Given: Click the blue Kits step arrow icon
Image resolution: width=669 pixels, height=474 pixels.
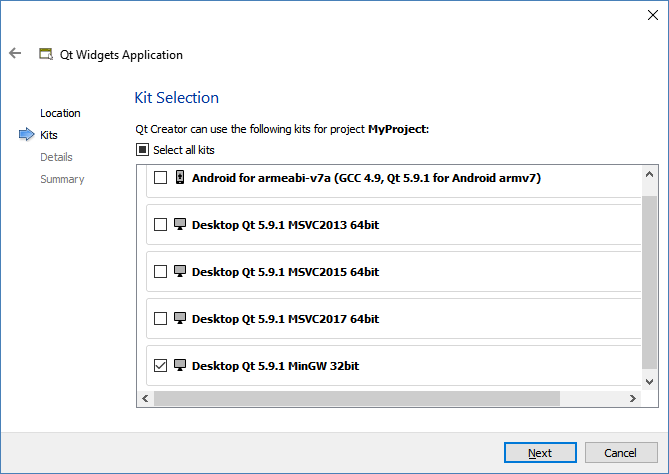Looking at the screenshot, I should pyautogui.click(x=26, y=135).
